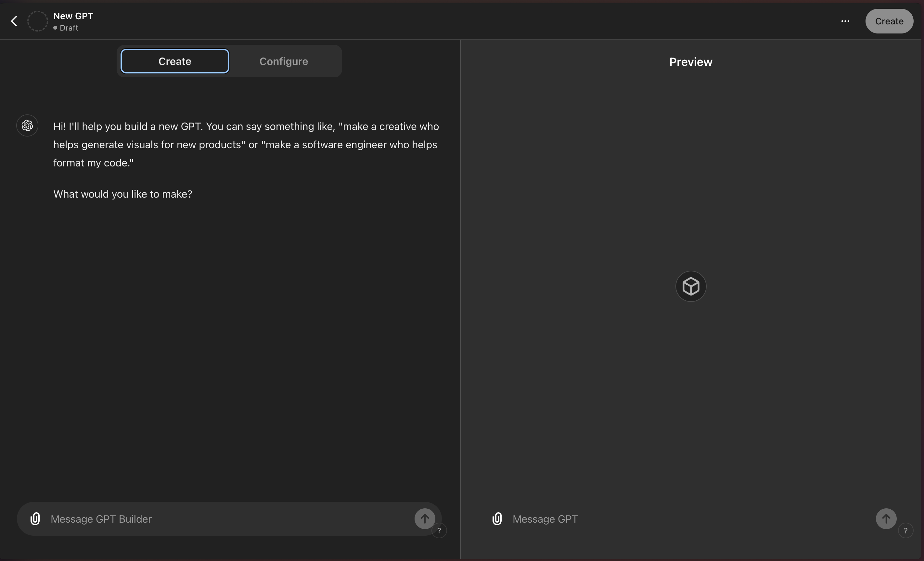
Task: Open the three-dot more options menu
Action: tap(845, 21)
